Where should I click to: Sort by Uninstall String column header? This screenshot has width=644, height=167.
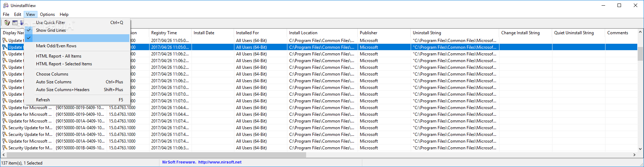pyautogui.click(x=455, y=33)
